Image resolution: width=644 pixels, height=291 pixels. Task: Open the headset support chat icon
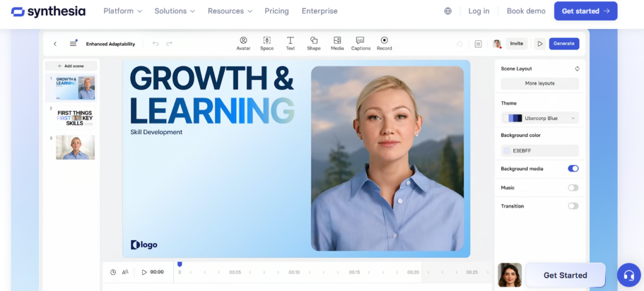click(x=628, y=275)
